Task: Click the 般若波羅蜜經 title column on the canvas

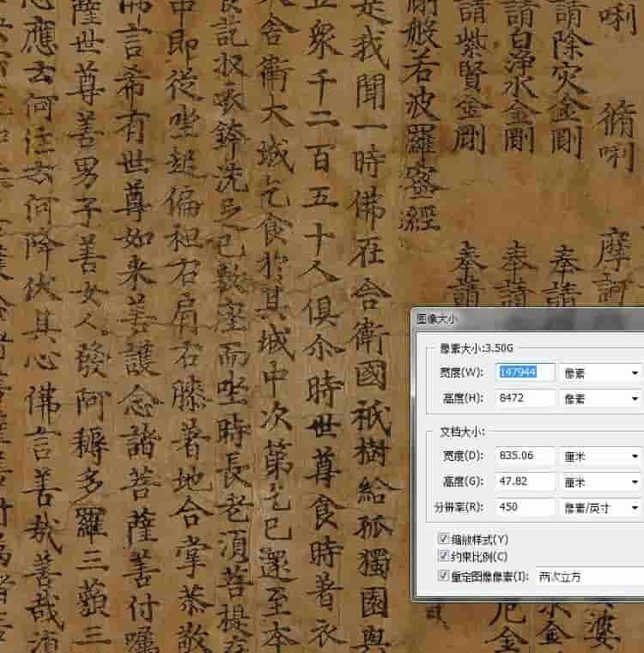Action: (424, 120)
